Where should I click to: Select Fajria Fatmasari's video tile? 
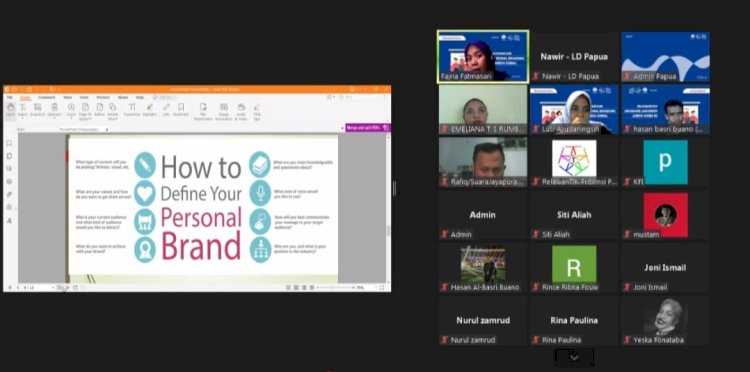pos(483,56)
